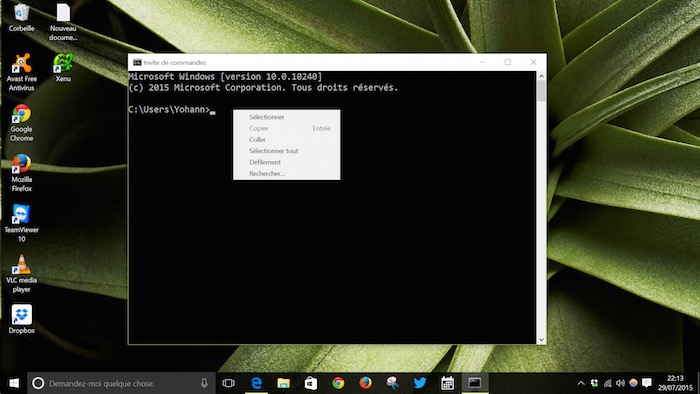Click the Command Prompt title bar icon

(137, 62)
